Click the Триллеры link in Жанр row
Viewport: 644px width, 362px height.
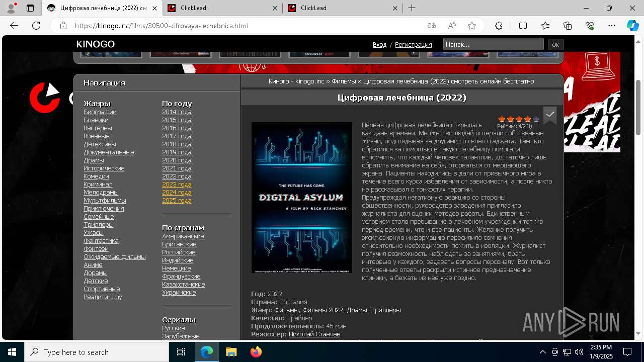tap(386, 310)
